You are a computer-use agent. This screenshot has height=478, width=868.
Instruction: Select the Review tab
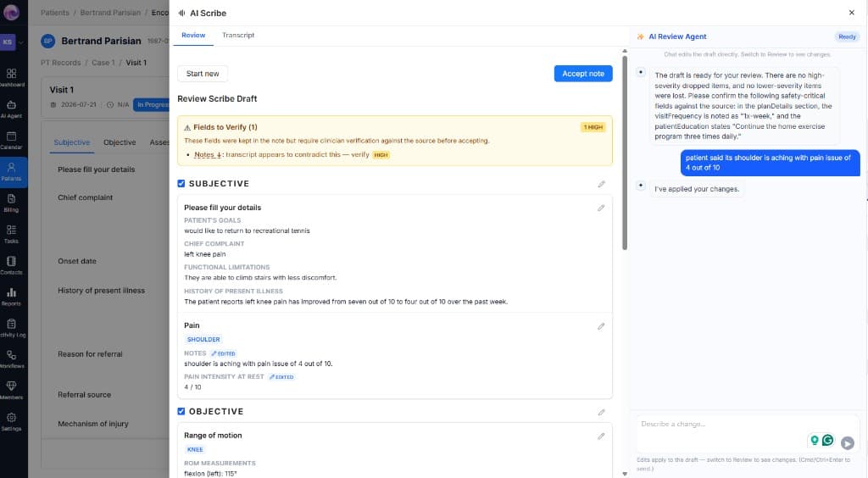click(193, 36)
